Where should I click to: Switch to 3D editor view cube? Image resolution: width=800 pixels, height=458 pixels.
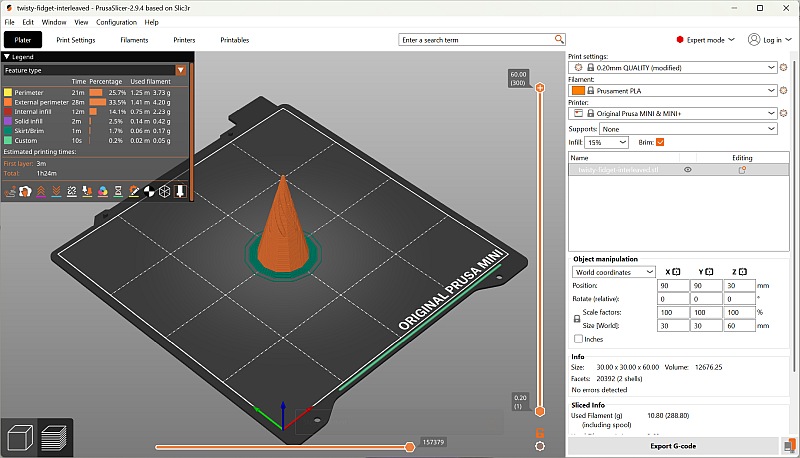click(20, 438)
